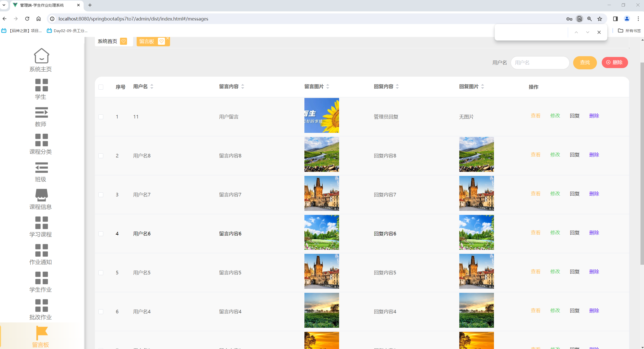The height and width of the screenshot is (349, 644).
Task: Open 课程信息 shop icon in sidebar
Action: pyautogui.click(x=41, y=195)
